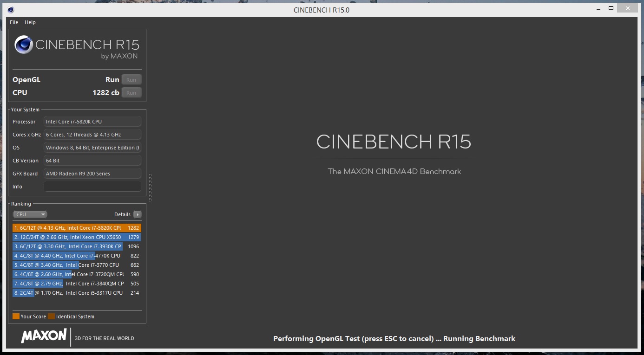The image size is (644, 355).
Task: Select ranking row 6 Intel Core i7-3720QM
Action: (77, 274)
